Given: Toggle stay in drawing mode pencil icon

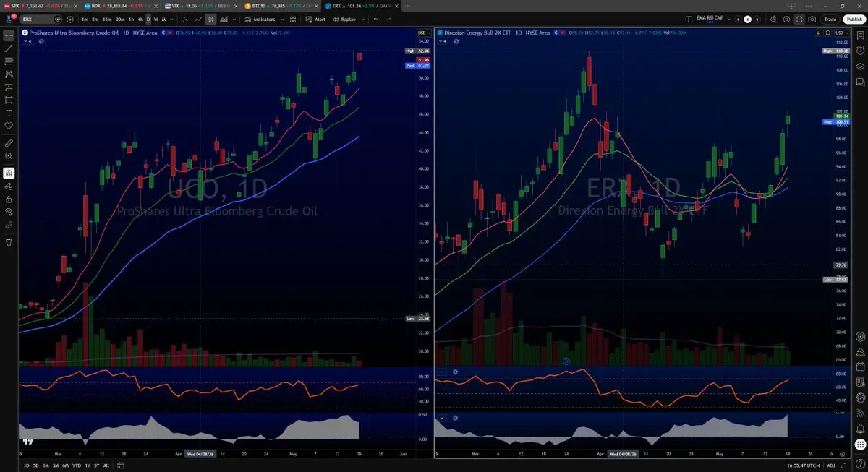Looking at the screenshot, I should tap(9, 186).
